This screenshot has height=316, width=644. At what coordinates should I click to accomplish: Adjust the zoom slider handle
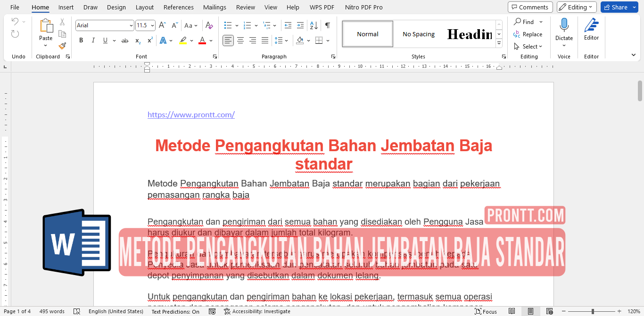(x=593, y=311)
